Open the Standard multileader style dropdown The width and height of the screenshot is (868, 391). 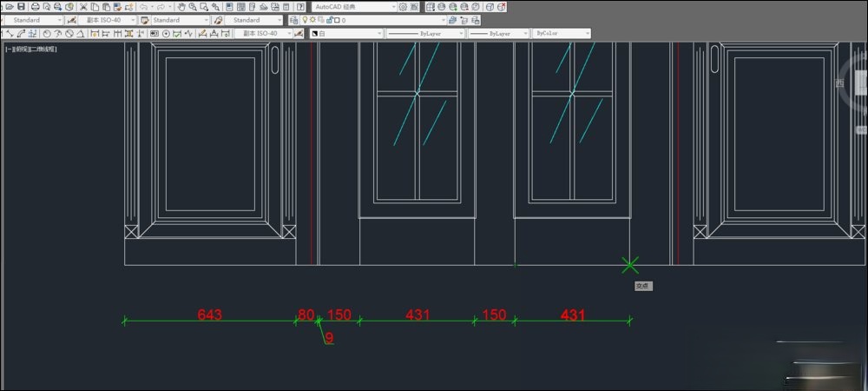[254, 20]
